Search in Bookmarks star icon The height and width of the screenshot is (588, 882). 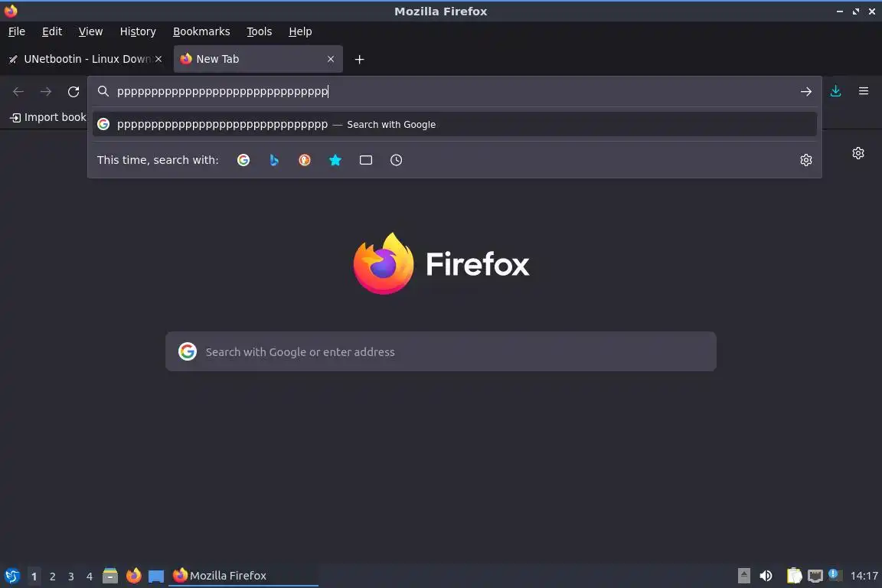click(x=335, y=160)
